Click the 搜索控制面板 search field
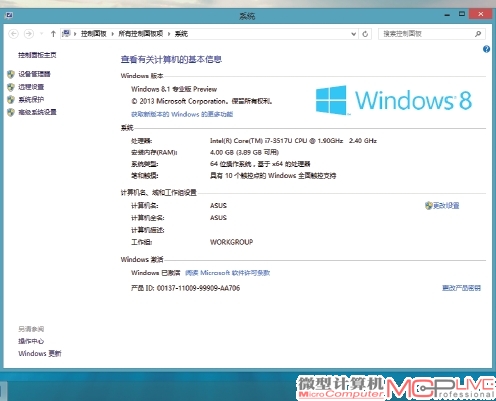The image size is (496, 401). point(427,34)
